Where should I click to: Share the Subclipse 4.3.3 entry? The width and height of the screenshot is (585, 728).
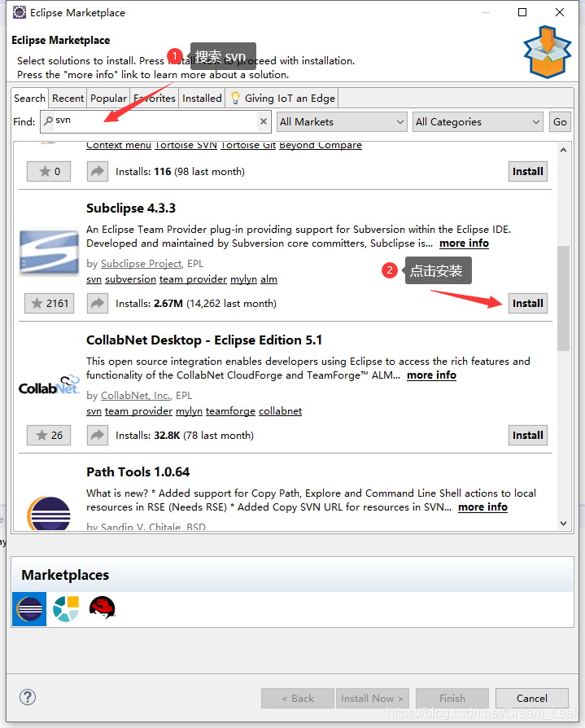click(98, 303)
